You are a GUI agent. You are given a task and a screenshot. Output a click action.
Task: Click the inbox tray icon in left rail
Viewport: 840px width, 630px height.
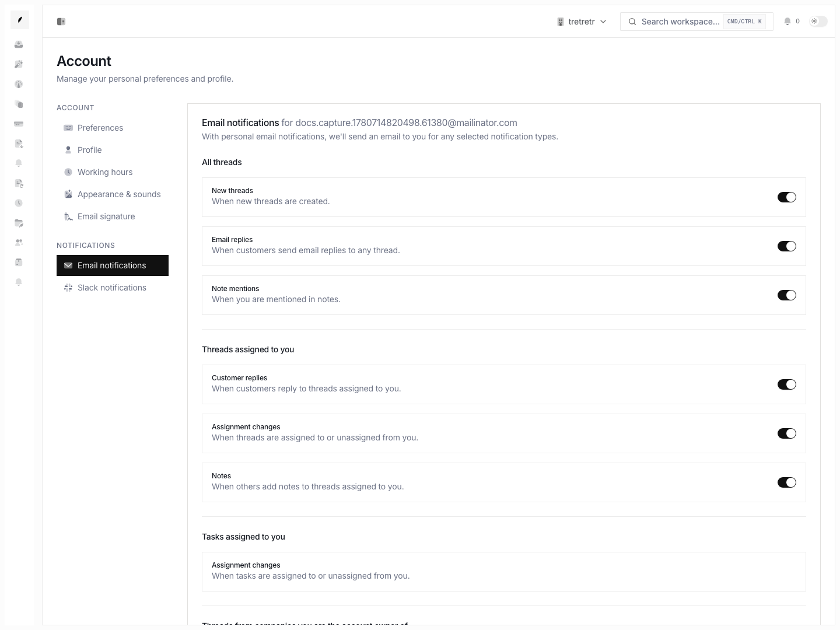tap(19, 44)
